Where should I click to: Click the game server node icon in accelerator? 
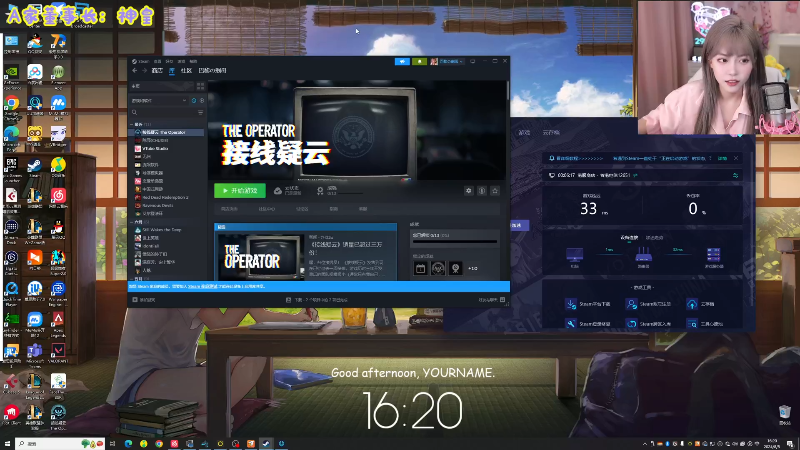point(713,256)
